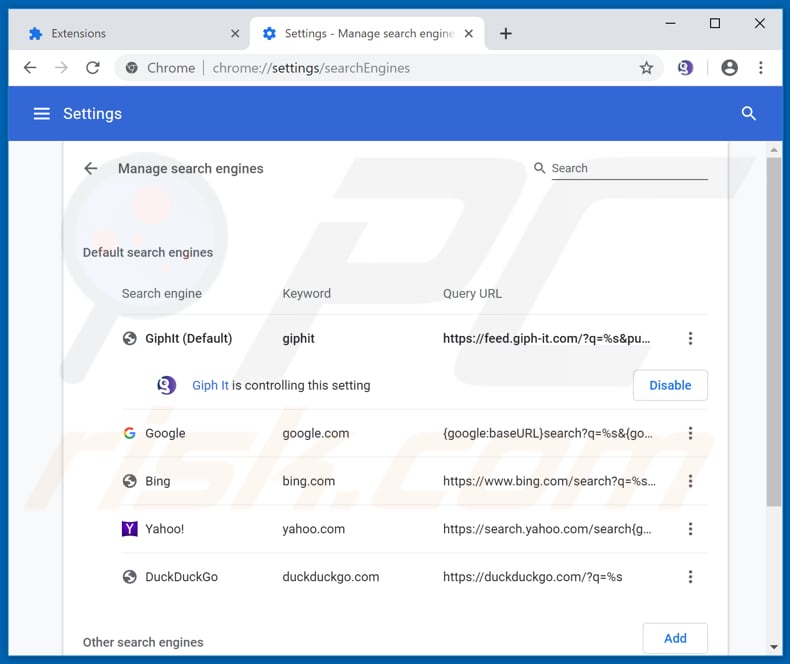Viewport: 790px width, 664px height.
Task: Close the Extensions tab
Action: tap(235, 34)
